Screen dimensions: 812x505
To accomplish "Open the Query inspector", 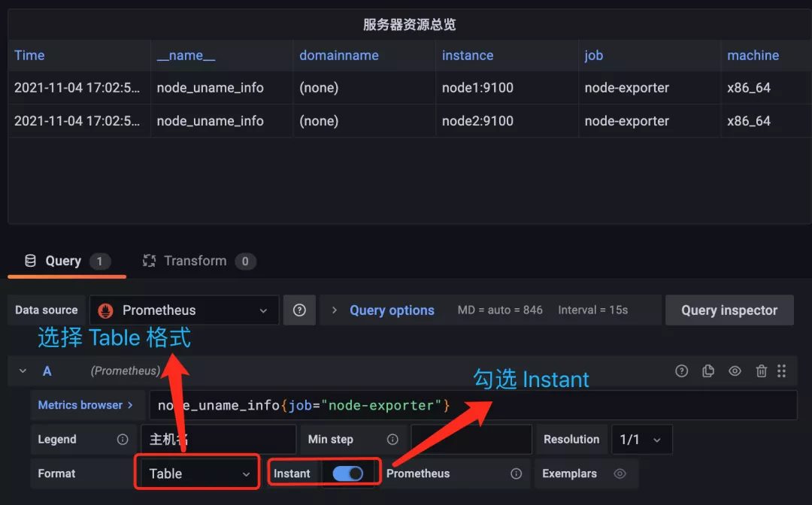I will (729, 310).
